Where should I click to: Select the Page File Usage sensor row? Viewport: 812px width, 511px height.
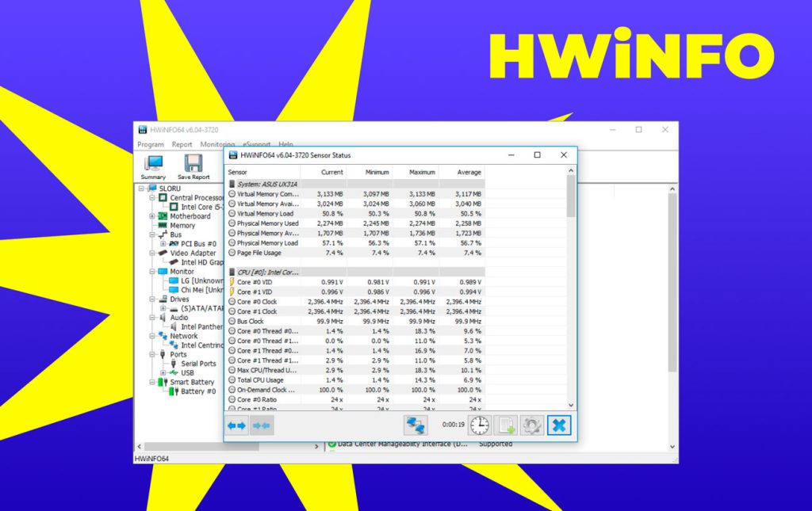click(355, 253)
